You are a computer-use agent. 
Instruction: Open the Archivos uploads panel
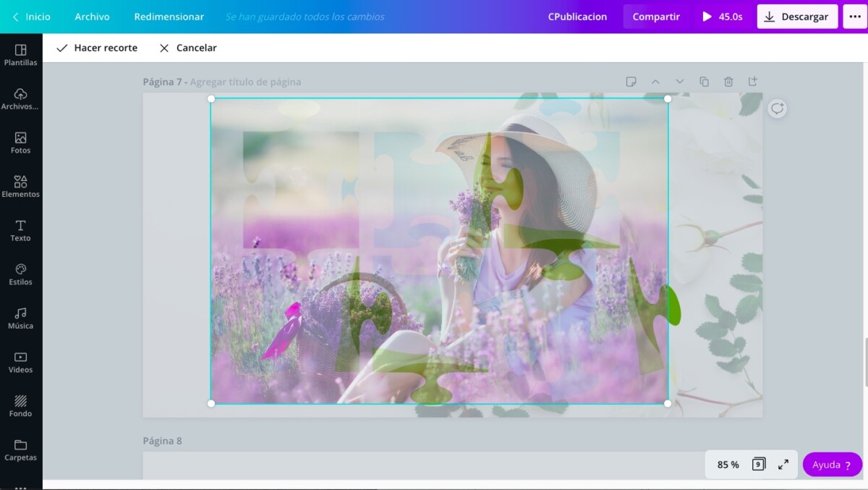click(x=20, y=99)
